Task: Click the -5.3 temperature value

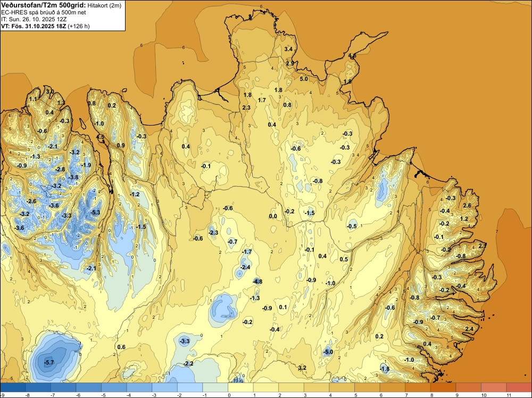Action: point(96,212)
